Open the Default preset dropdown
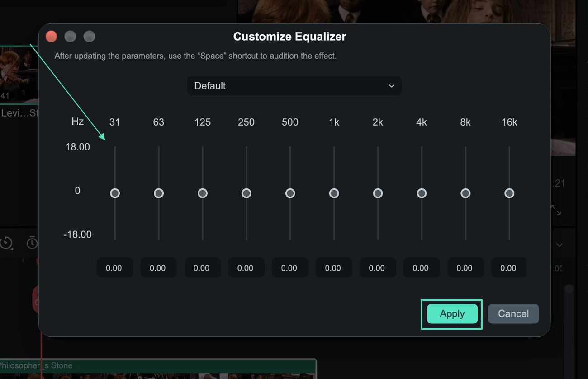The height and width of the screenshot is (379, 588). [294, 86]
